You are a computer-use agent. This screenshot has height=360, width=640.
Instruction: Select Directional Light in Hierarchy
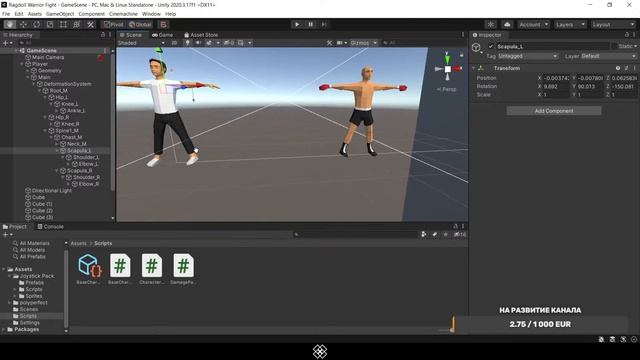pyautogui.click(x=51, y=191)
